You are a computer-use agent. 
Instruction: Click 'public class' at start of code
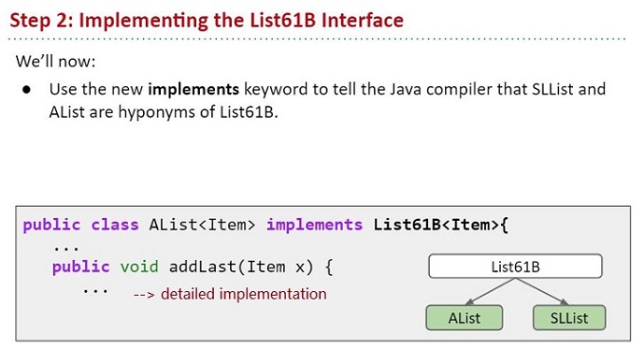point(81,225)
